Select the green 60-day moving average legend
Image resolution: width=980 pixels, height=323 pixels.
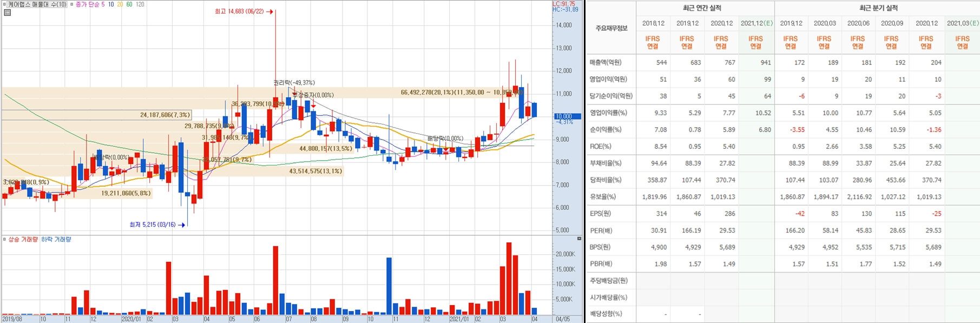pyautogui.click(x=129, y=4)
